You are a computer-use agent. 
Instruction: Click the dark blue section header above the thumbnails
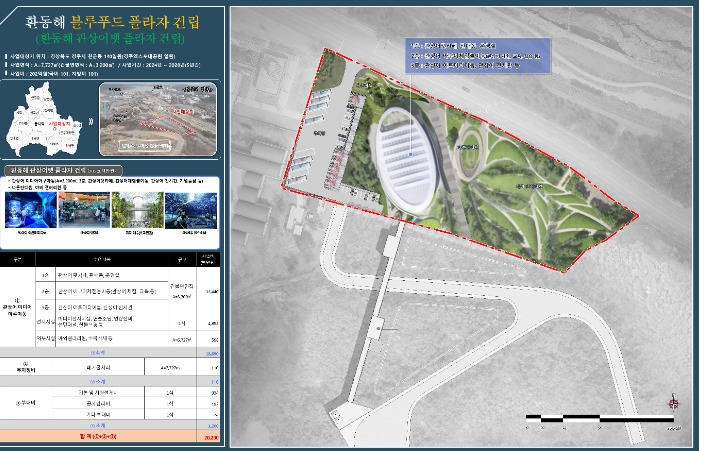(64, 170)
